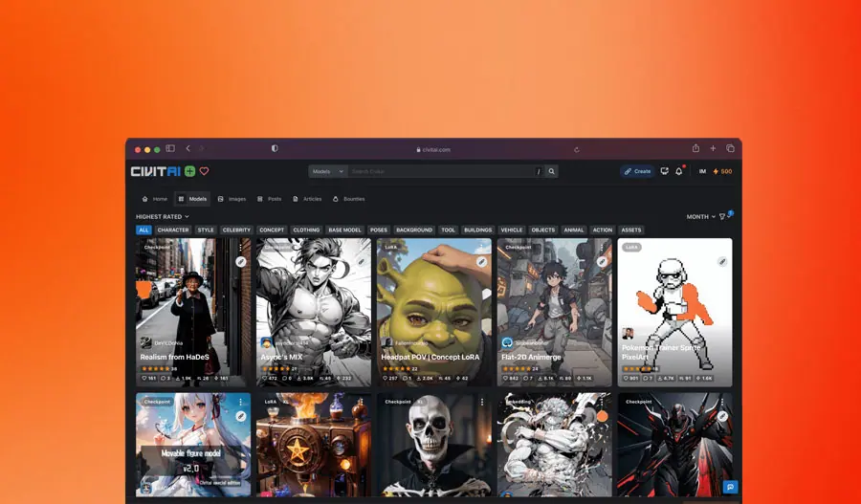Click Safari privacy shield icon
Screen dimensions: 861x504
[x=275, y=148]
